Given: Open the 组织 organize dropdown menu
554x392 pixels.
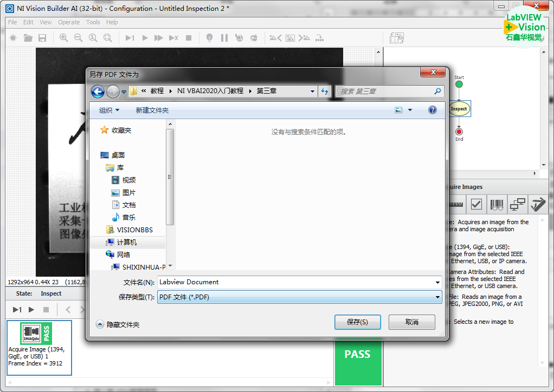Looking at the screenshot, I should coord(109,110).
